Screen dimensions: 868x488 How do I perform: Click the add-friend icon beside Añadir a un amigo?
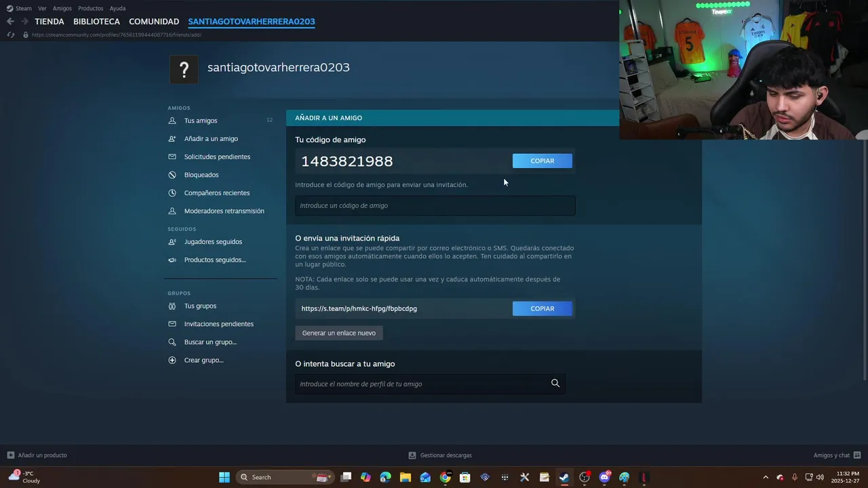(x=172, y=139)
